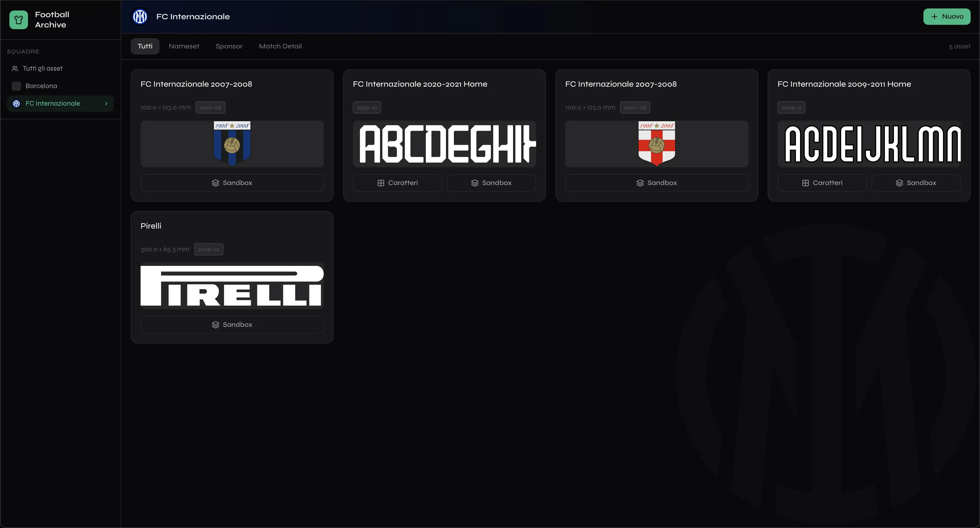Click the 100.0 × 123.0 mm size above the blue-black crest
980x528 pixels.
tap(165, 108)
